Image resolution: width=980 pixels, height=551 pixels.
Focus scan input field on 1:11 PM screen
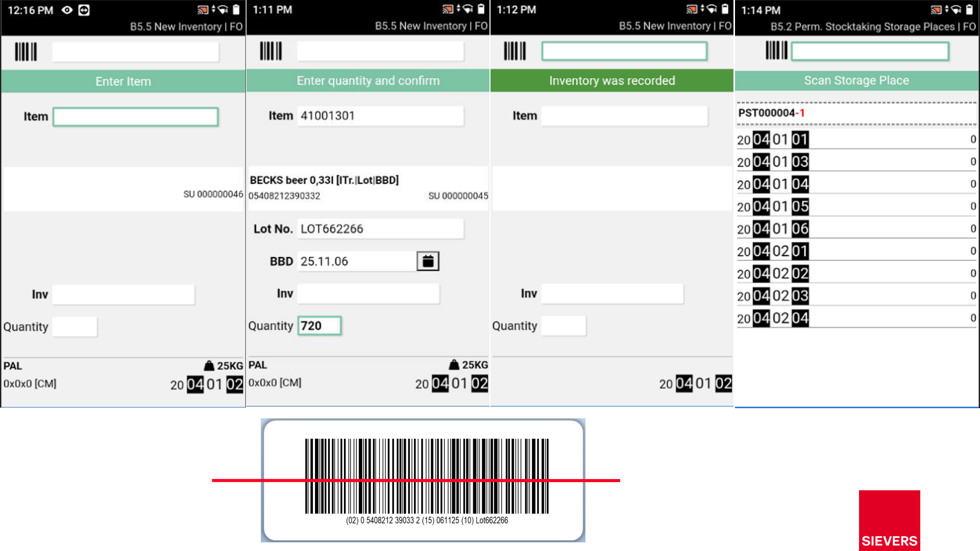point(380,51)
